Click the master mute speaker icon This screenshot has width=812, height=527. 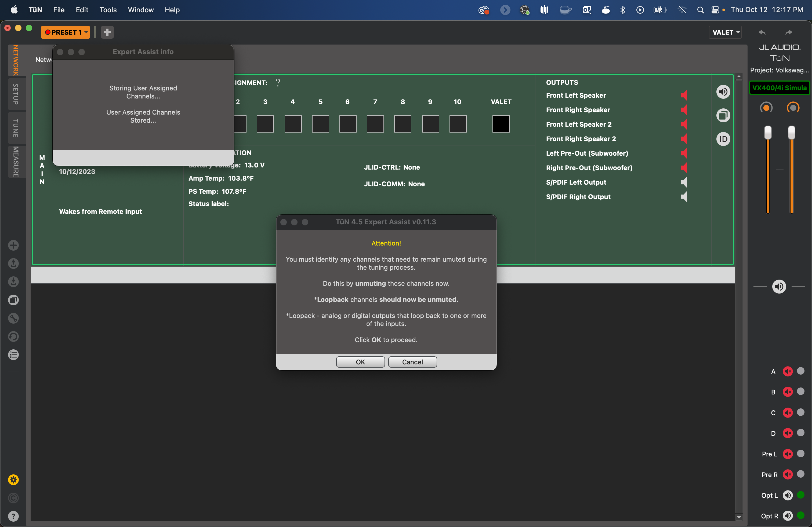pos(779,286)
